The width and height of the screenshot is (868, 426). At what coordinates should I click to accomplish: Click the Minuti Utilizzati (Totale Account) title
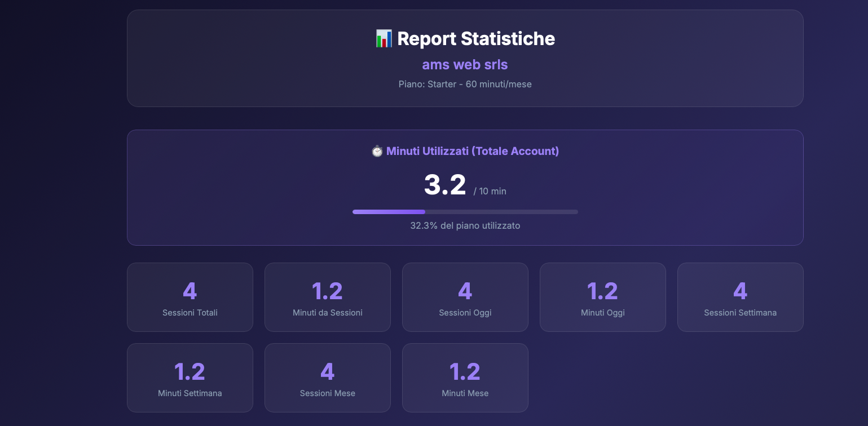tap(472, 151)
